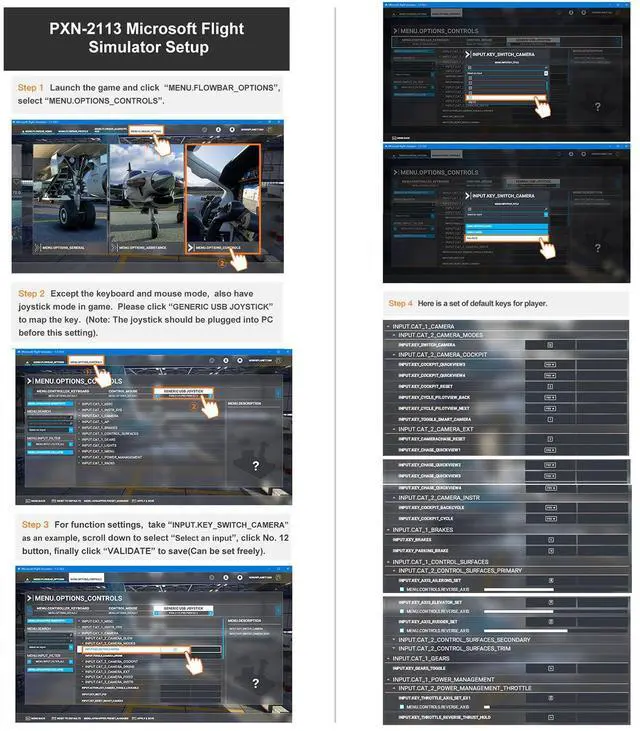Image resolution: width=640 pixels, height=731 pixels.
Task: Click the binding icon for INPUT.KEY_COCKPIT_CYCLE
Action: tap(551, 519)
